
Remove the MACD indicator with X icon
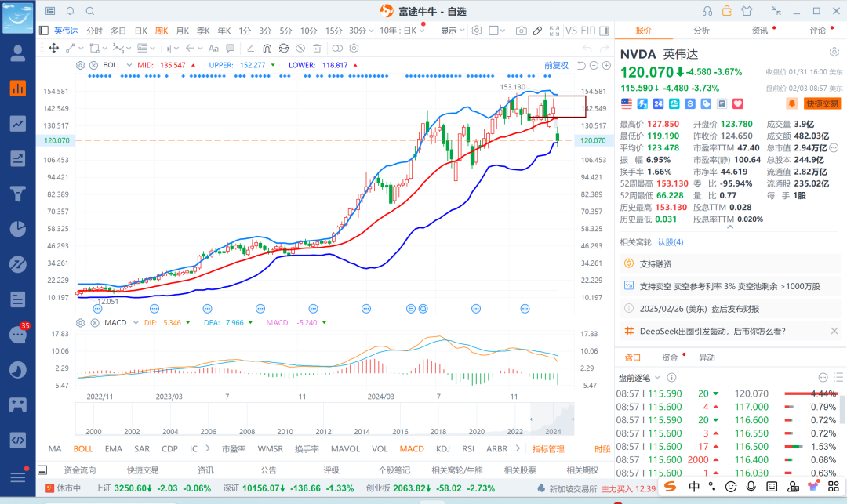pyautogui.click(x=95, y=323)
